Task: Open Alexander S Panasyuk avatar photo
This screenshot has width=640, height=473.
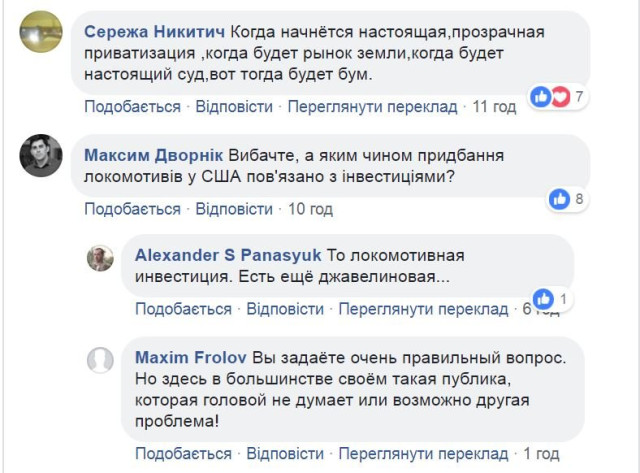Action: 100,257
